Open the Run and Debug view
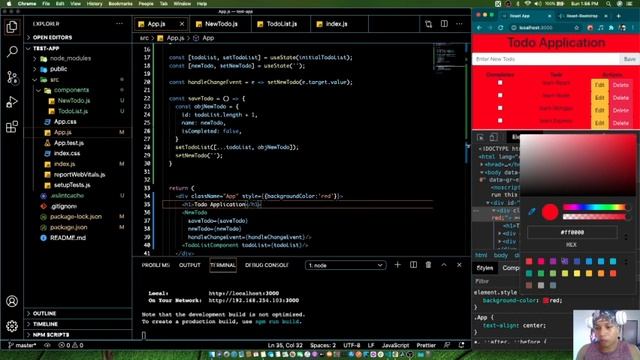Viewport: 640px width, 360px height. pos(12,102)
